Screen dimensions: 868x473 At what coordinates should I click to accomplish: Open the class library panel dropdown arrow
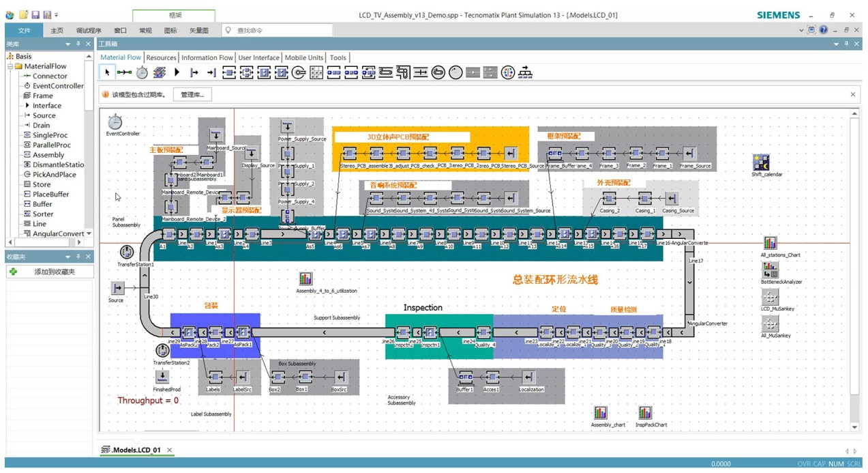[x=68, y=44]
